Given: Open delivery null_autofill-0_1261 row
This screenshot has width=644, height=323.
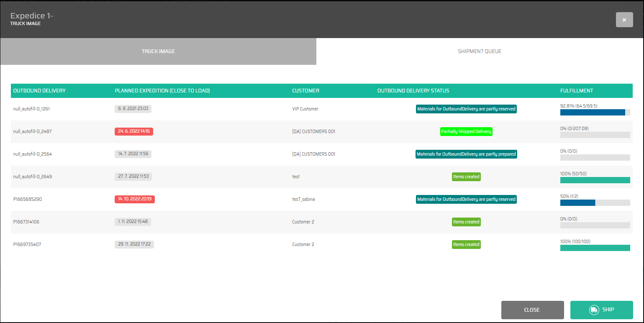Looking at the screenshot, I should (32, 109).
